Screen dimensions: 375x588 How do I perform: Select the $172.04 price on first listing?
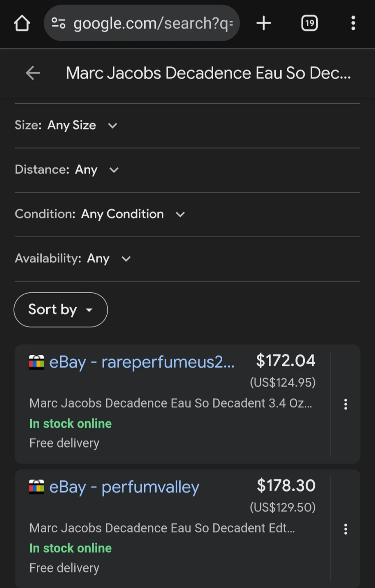coord(286,361)
